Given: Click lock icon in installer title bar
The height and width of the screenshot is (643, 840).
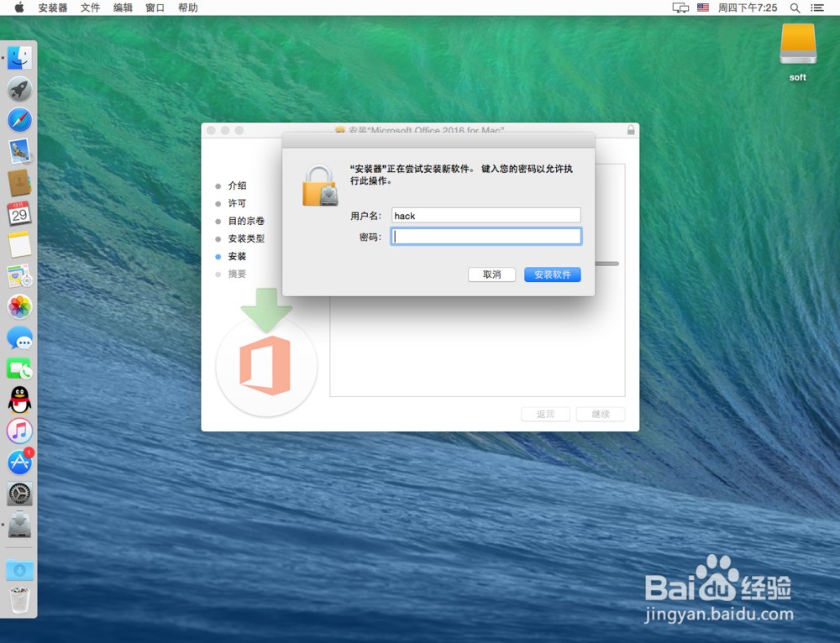Looking at the screenshot, I should pyautogui.click(x=631, y=129).
